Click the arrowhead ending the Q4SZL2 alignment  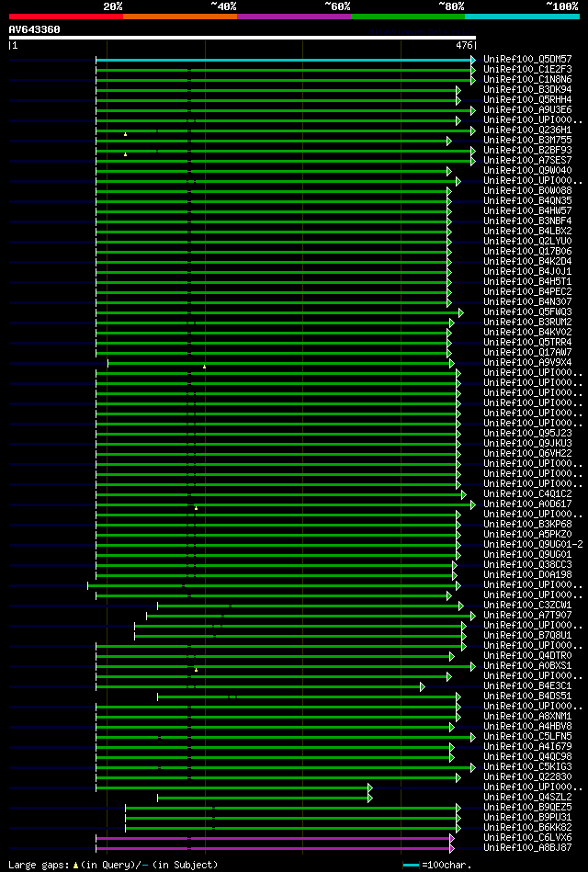click(369, 798)
